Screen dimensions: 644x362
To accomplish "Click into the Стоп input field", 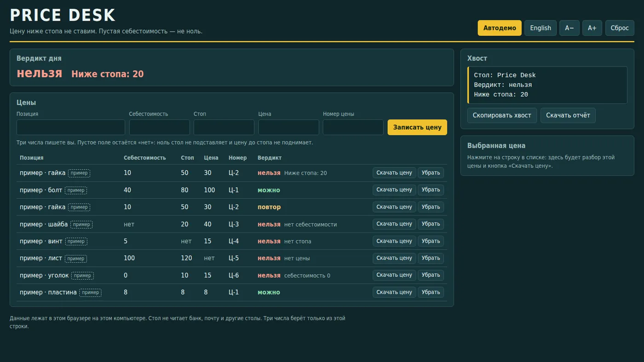I will click(x=224, y=127).
